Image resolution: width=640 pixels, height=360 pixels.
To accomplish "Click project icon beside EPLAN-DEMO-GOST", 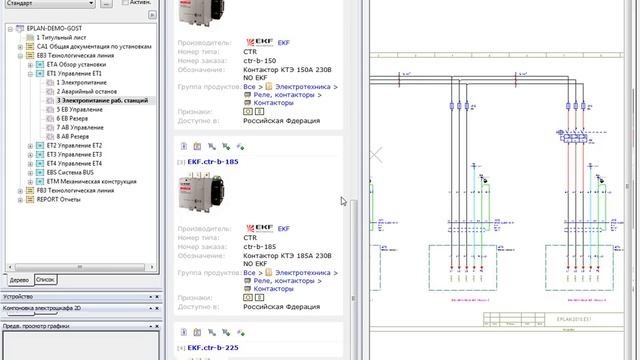I will [20, 28].
